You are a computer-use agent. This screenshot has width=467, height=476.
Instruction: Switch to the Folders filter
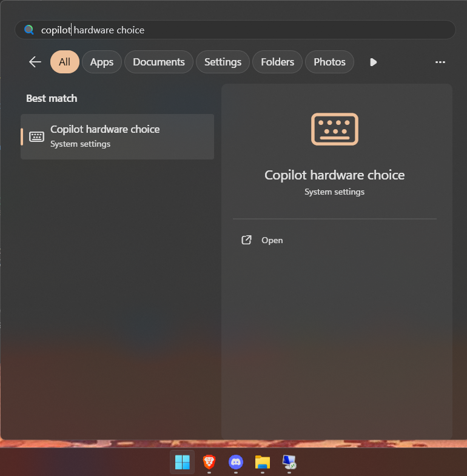[278, 62]
